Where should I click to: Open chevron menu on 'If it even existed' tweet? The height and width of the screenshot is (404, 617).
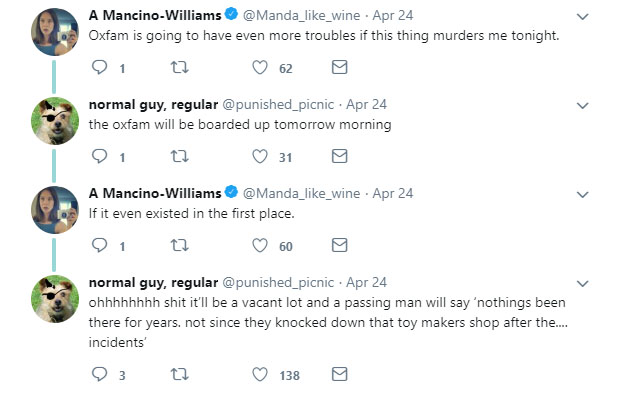[583, 193]
